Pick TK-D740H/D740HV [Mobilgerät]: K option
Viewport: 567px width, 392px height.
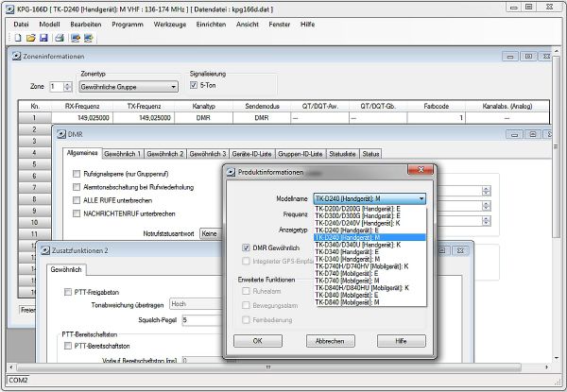[369, 266]
